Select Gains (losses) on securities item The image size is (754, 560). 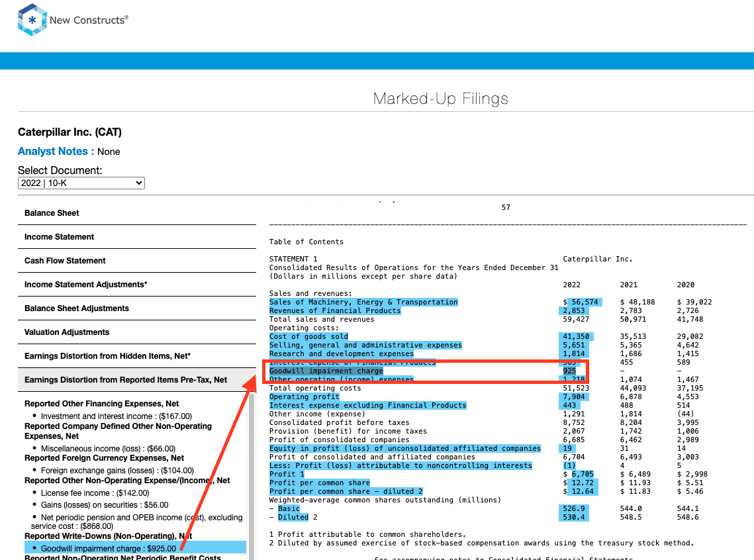coord(105,505)
